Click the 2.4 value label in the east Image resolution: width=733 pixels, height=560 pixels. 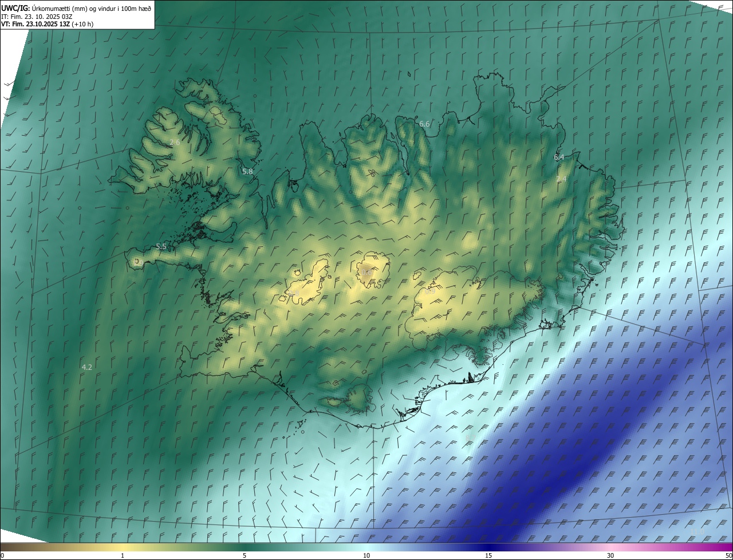coord(561,179)
